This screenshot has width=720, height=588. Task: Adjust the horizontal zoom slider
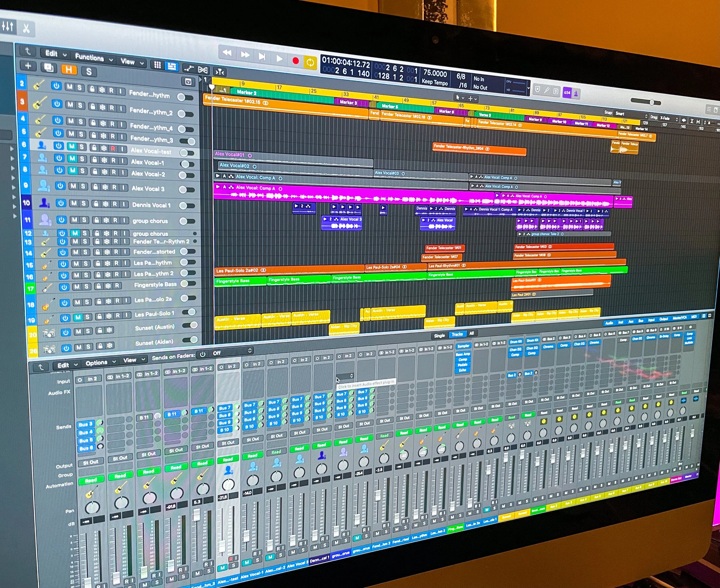click(645, 102)
